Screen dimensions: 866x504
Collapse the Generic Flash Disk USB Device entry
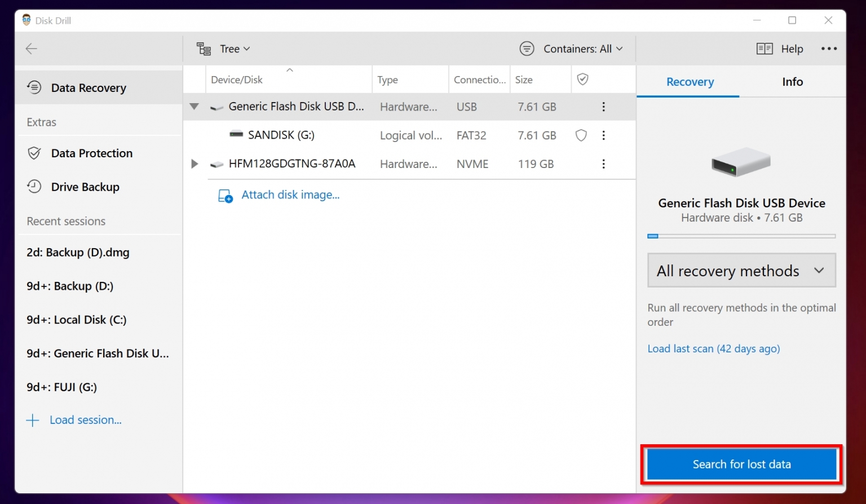194,107
